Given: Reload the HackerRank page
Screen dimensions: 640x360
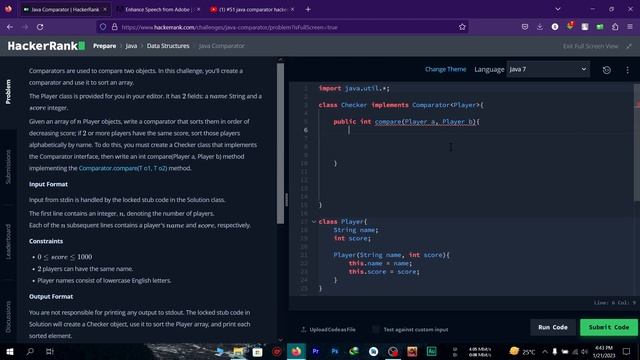Looking at the screenshot, I should (x=40, y=27).
